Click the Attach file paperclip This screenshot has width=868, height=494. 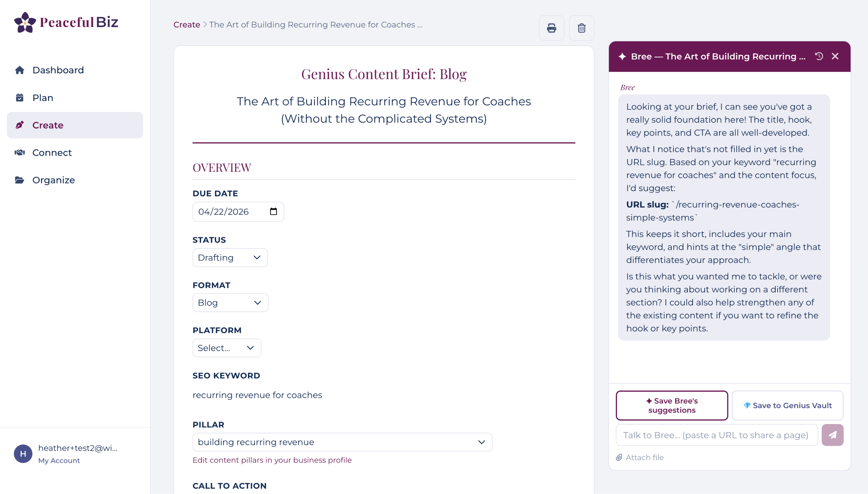640,457
